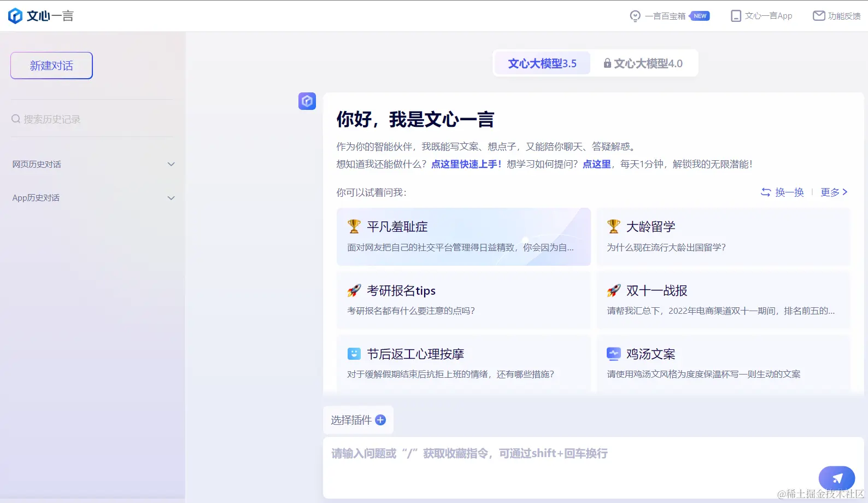
Task: Select the 双十一战报 card title
Action: point(656,290)
